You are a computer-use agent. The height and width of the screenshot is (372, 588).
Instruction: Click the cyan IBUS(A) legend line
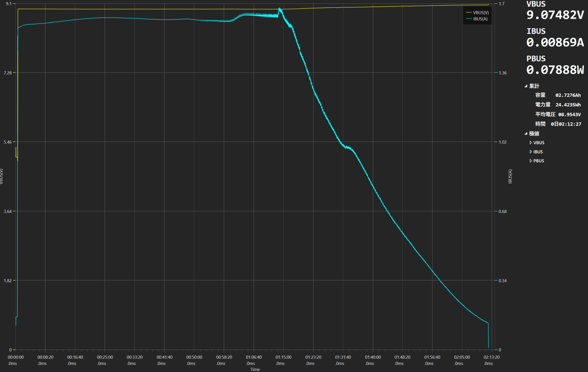(x=469, y=19)
